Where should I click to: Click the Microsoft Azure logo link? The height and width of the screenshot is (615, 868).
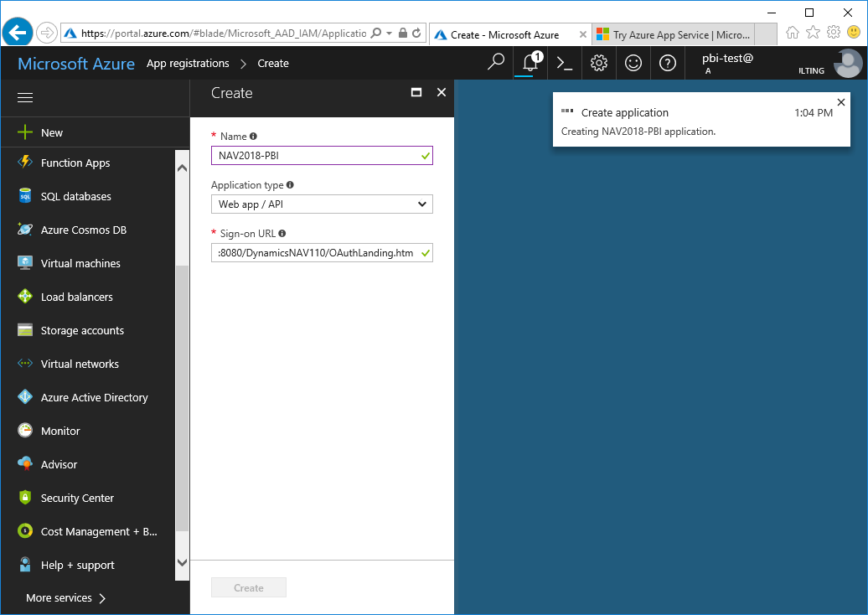coord(76,64)
